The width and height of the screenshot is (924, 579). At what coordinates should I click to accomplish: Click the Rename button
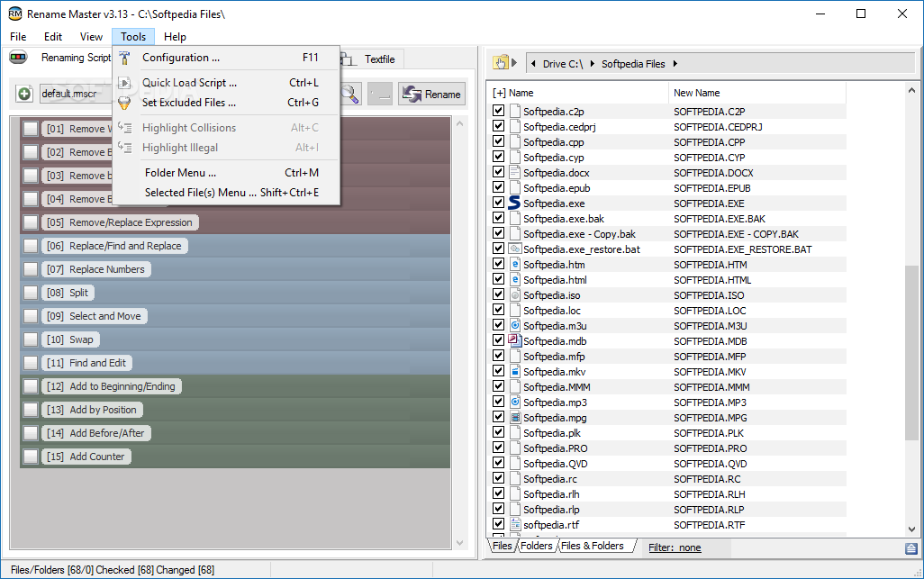[x=432, y=95]
